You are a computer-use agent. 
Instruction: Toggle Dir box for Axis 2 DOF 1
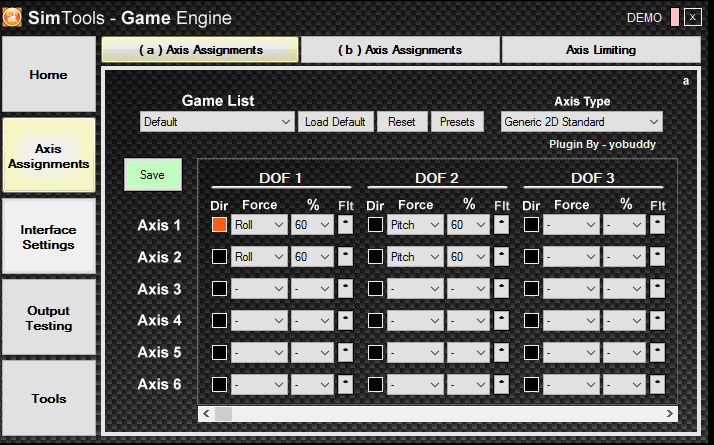219,256
